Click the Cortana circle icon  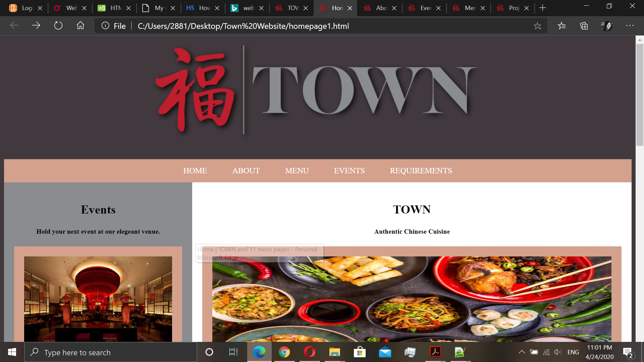[209, 352]
